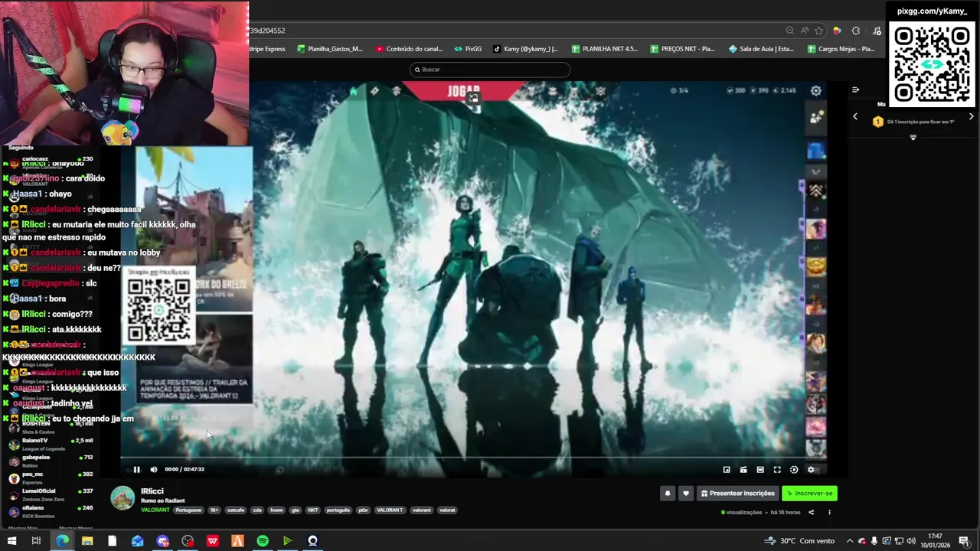Viewport: 980px width, 551px height.
Task: Open the PLANILHA NKT 4.5 bookmark
Action: 605,49
